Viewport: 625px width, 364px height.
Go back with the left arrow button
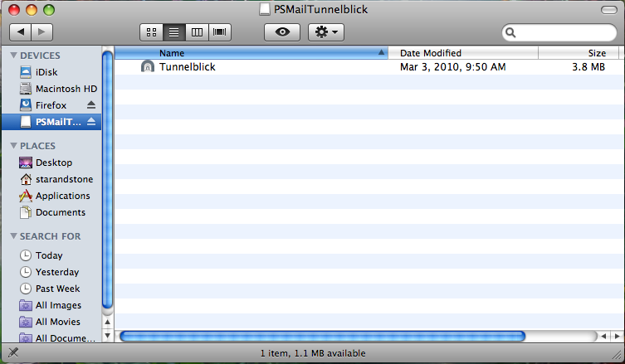(x=20, y=32)
